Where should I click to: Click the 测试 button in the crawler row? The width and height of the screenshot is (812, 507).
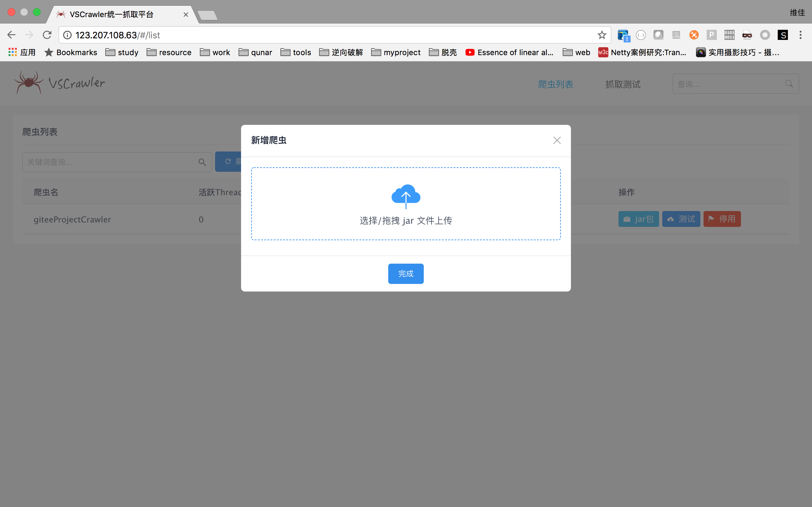(681, 219)
